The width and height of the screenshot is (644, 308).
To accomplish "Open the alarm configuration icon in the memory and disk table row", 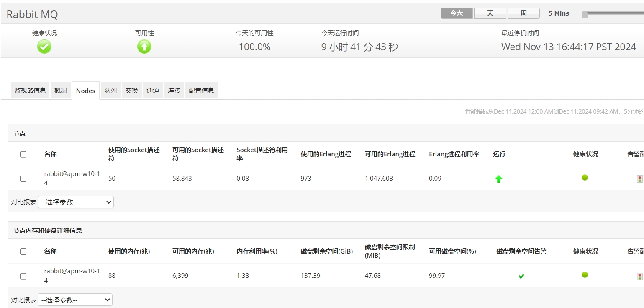I will click(639, 276).
